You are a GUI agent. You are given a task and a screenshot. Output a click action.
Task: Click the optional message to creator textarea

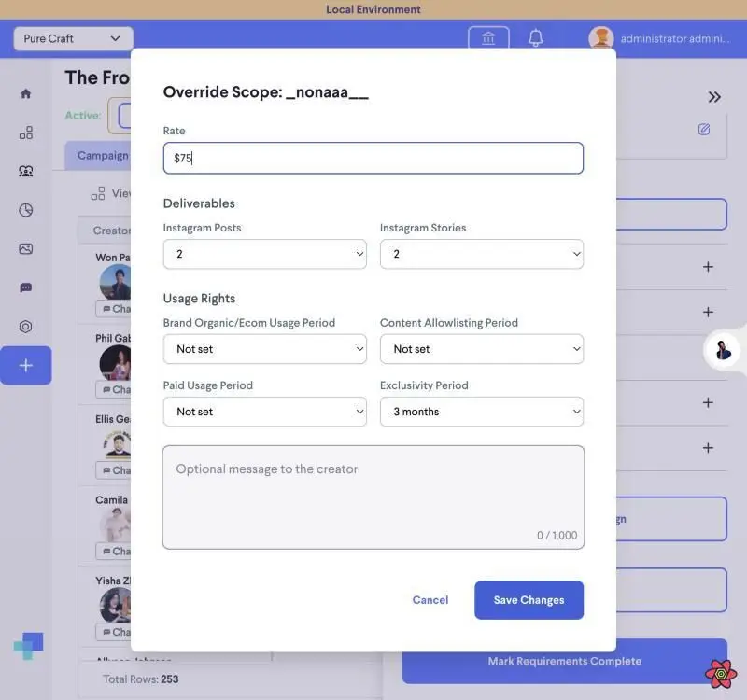pos(373,497)
